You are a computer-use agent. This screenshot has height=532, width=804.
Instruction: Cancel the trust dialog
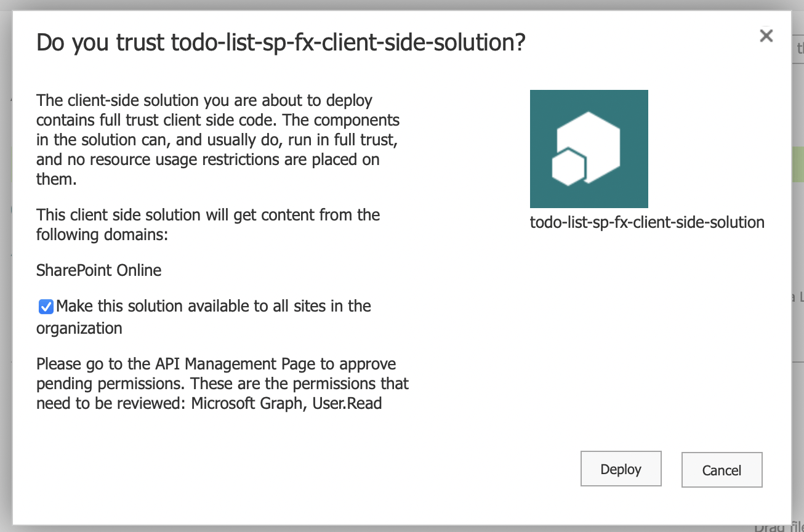click(x=722, y=470)
